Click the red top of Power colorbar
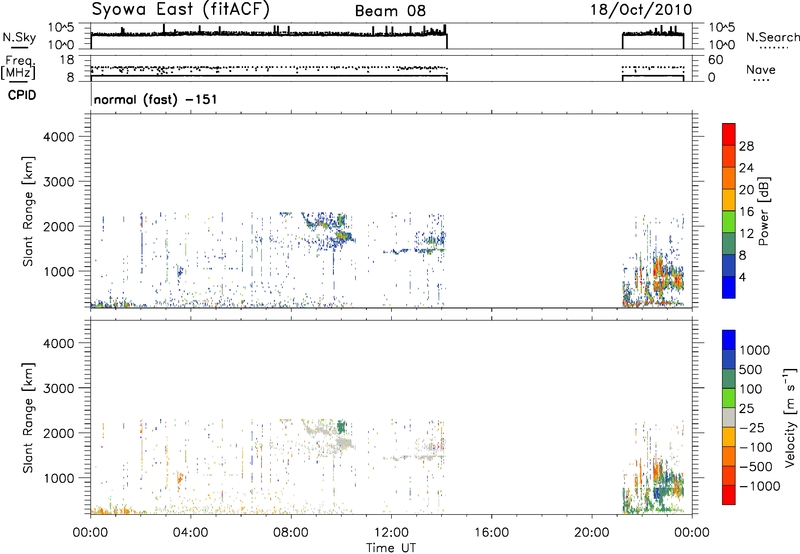This screenshot has height=554, width=800. click(729, 132)
